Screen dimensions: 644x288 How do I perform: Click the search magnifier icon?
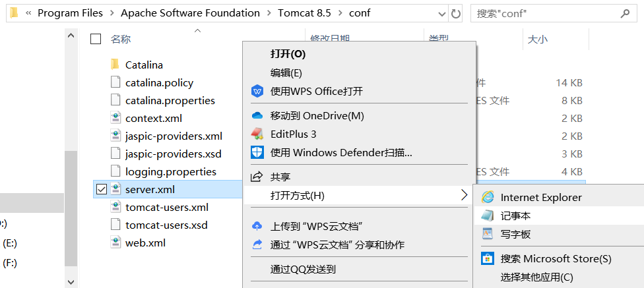[x=625, y=13]
